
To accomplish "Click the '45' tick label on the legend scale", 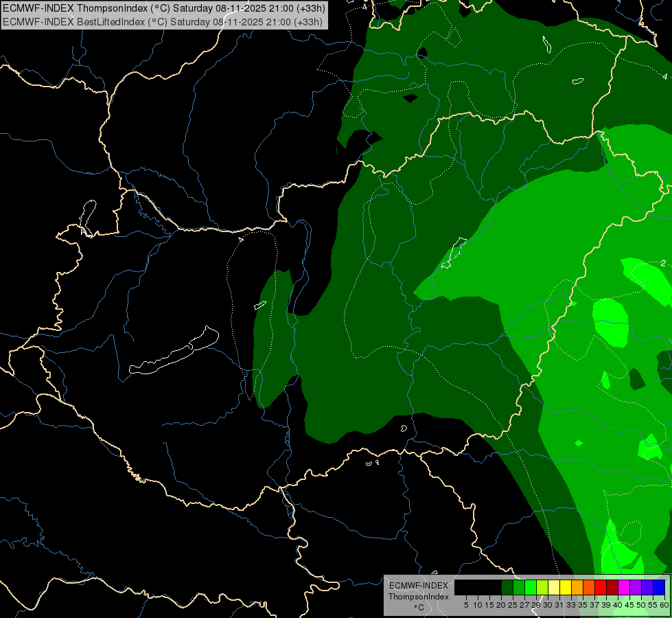I will (x=630, y=605).
